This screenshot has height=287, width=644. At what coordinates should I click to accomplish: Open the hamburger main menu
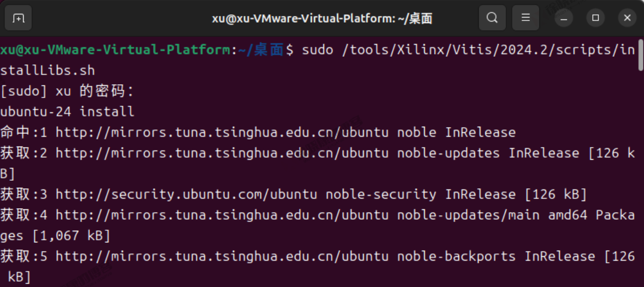point(526,19)
